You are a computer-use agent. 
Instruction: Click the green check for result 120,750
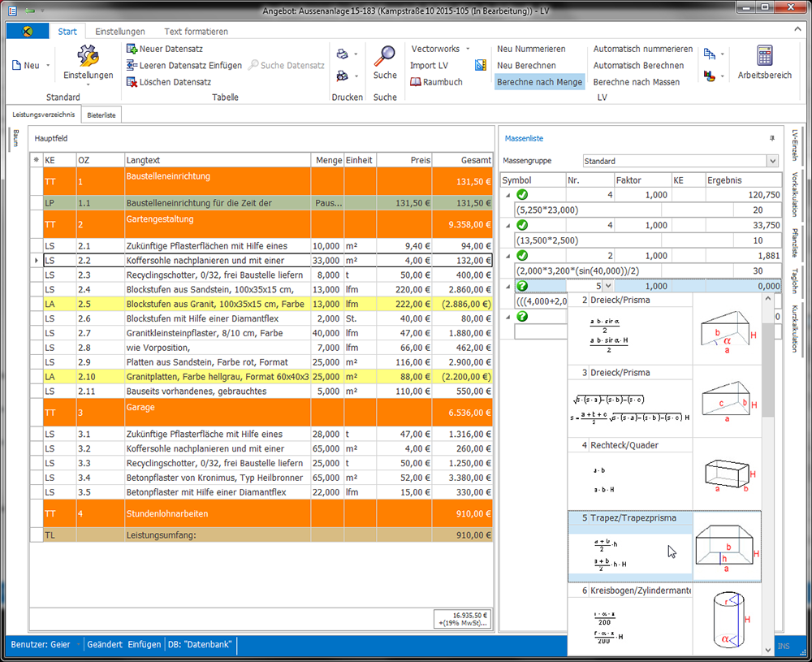(x=522, y=195)
